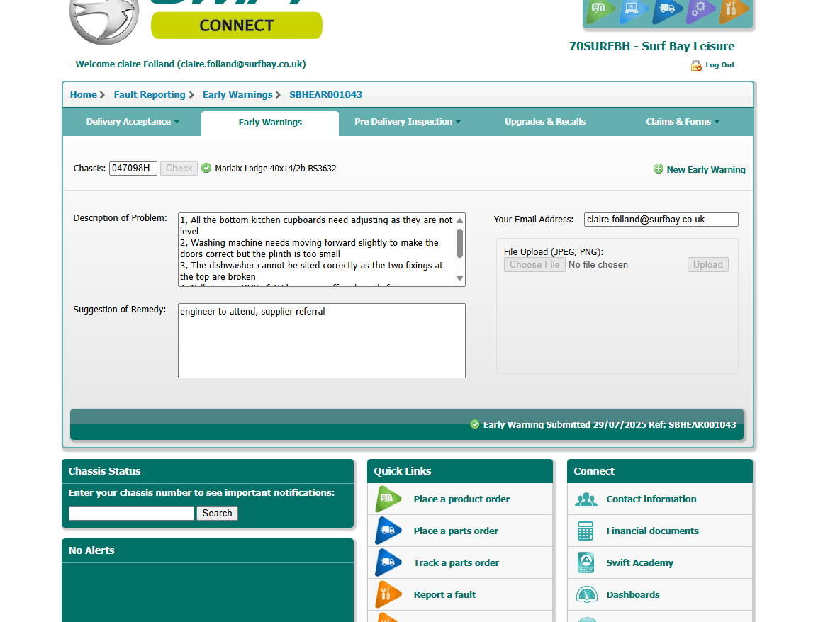Click the dark blue delivery truck header icon

point(666,11)
